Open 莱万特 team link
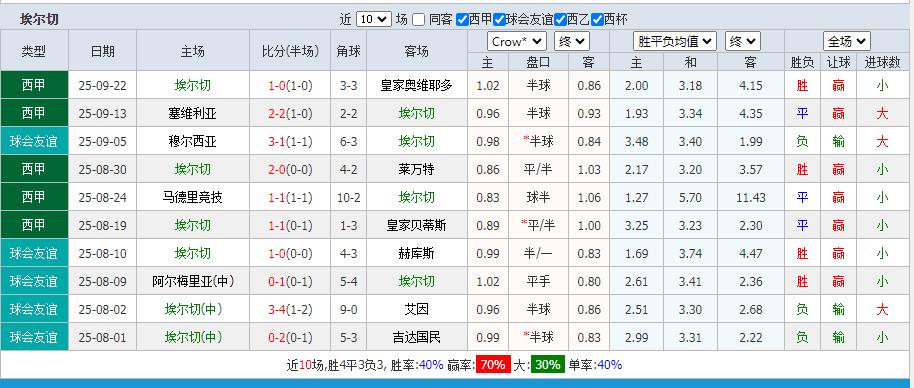Screen dimensions: 914x388 [x=416, y=170]
